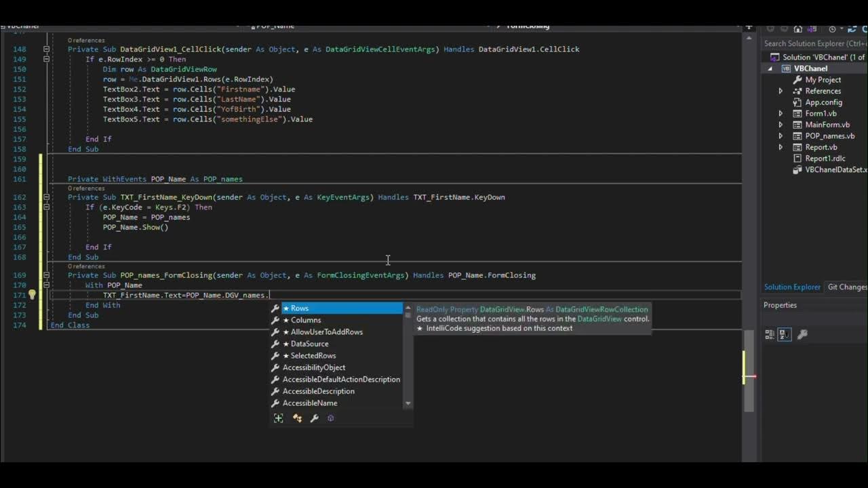The image size is (868, 488).
Task: Expand the MainForm.vb node
Action: click(x=781, y=125)
